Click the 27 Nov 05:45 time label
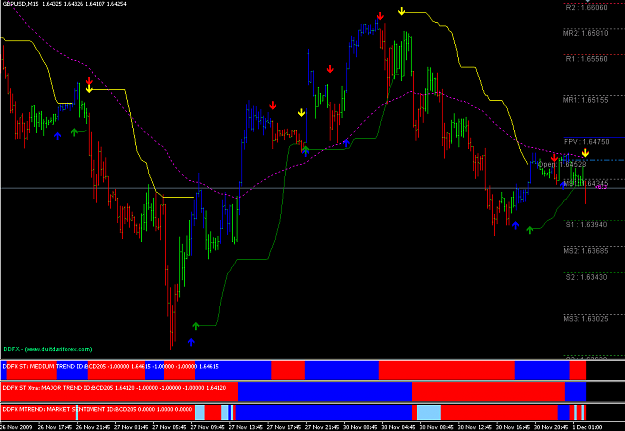Image resolution: width=625 pixels, height=431 pixels. (x=170, y=427)
